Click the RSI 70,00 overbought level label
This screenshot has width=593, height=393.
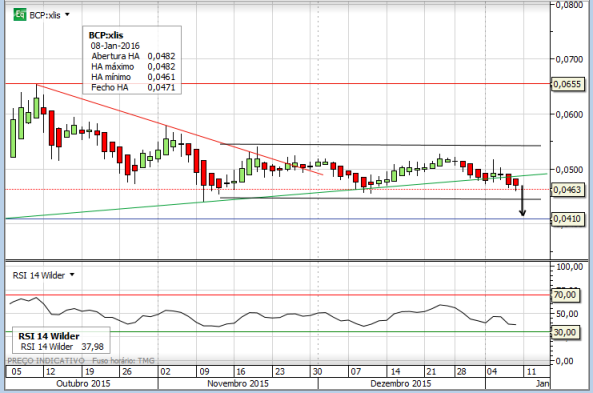point(565,295)
